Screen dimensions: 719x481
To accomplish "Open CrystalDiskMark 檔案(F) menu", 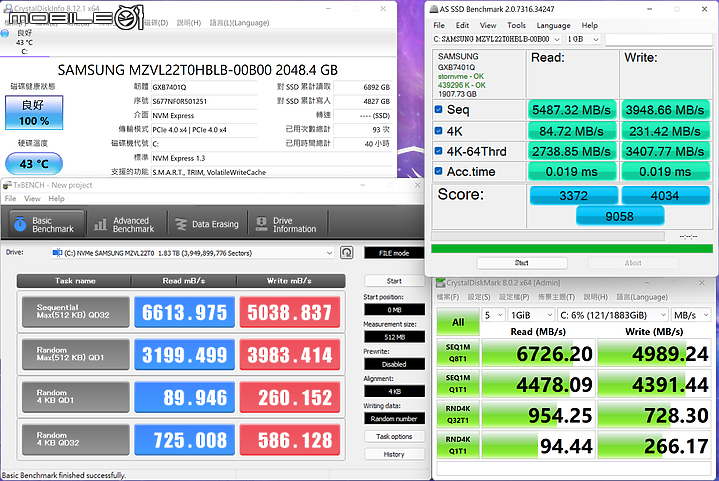I will 448,297.
